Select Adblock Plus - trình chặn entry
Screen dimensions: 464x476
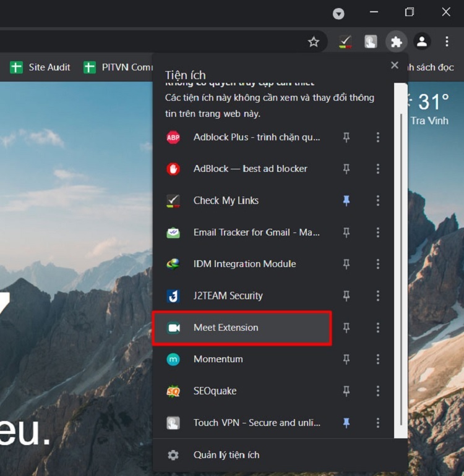pyautogui.click(x=242, y=137)
